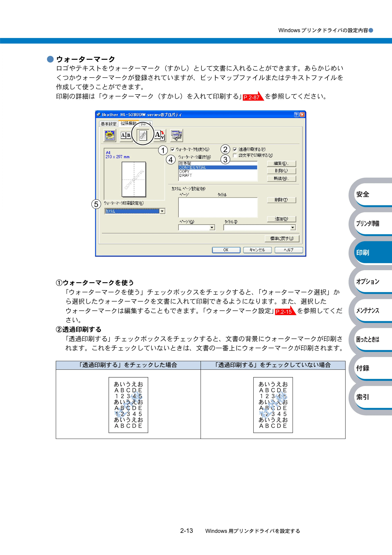Click the キャンセル button

pos(257,250)
